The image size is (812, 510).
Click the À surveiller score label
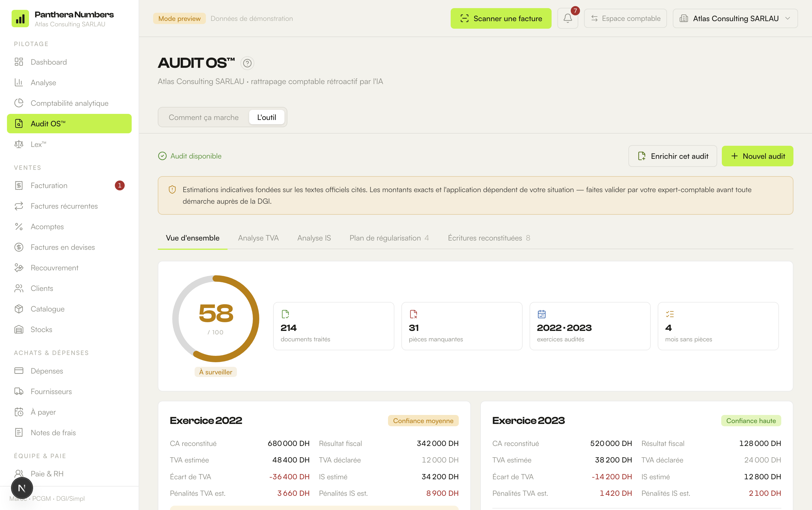[216, 372]
